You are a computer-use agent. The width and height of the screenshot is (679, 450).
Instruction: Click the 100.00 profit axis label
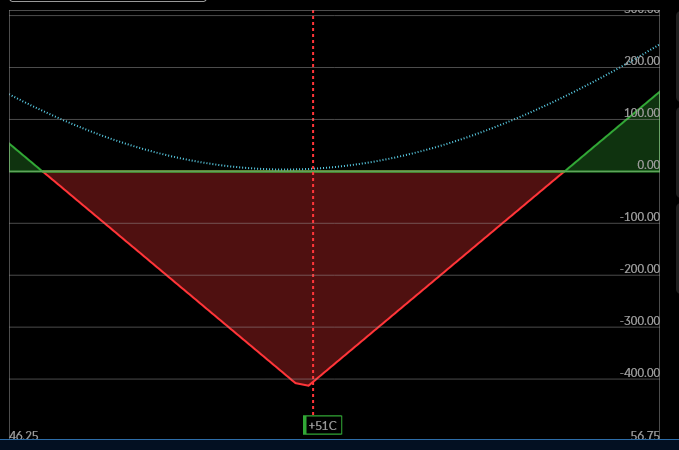(x=642, y=113)
